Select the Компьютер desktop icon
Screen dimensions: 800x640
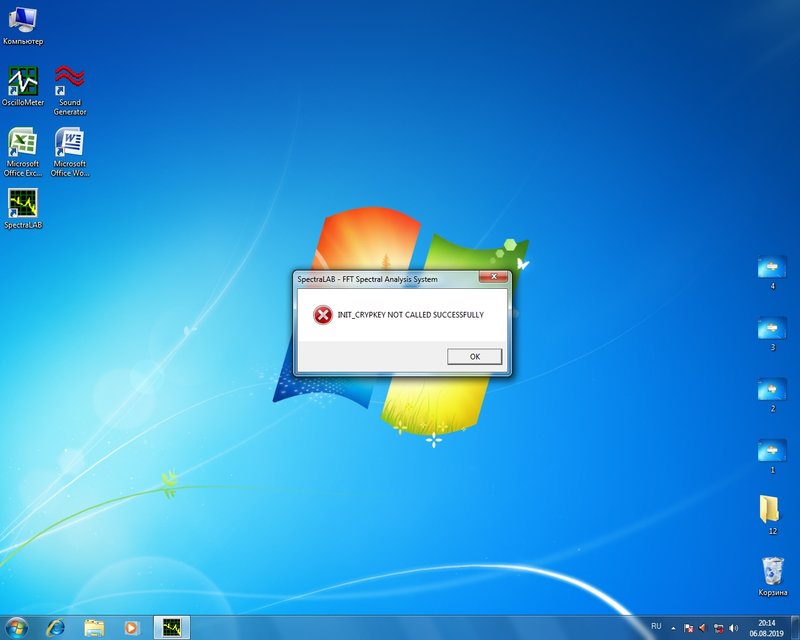(x=23, y=26)
